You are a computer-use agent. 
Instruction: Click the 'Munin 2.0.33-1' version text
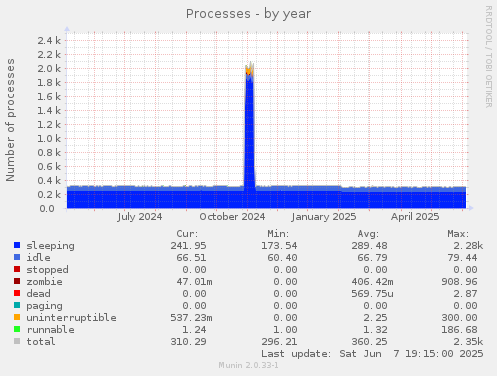click(x=248, y=365)
